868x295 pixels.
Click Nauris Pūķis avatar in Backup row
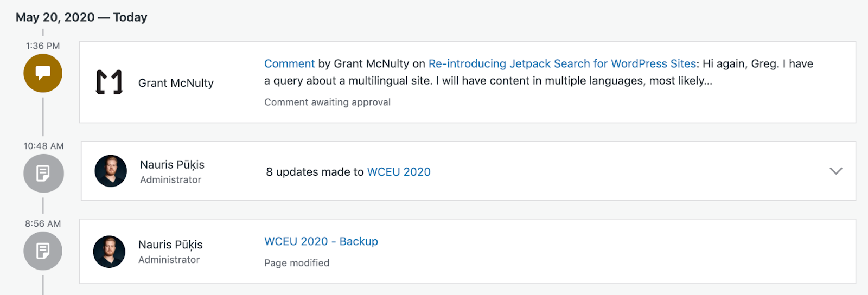tap(109, 252)
